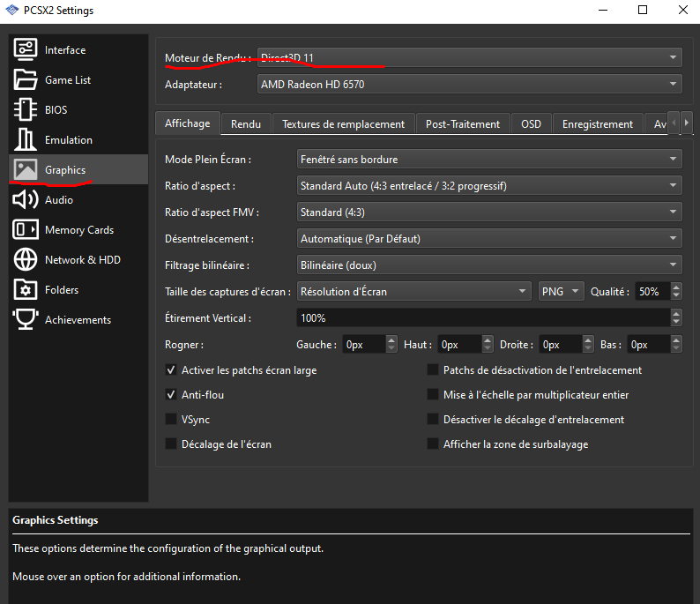700x604 pixels.
Task: Open the Désentrelacement dropdown
Action: (489, 238)
